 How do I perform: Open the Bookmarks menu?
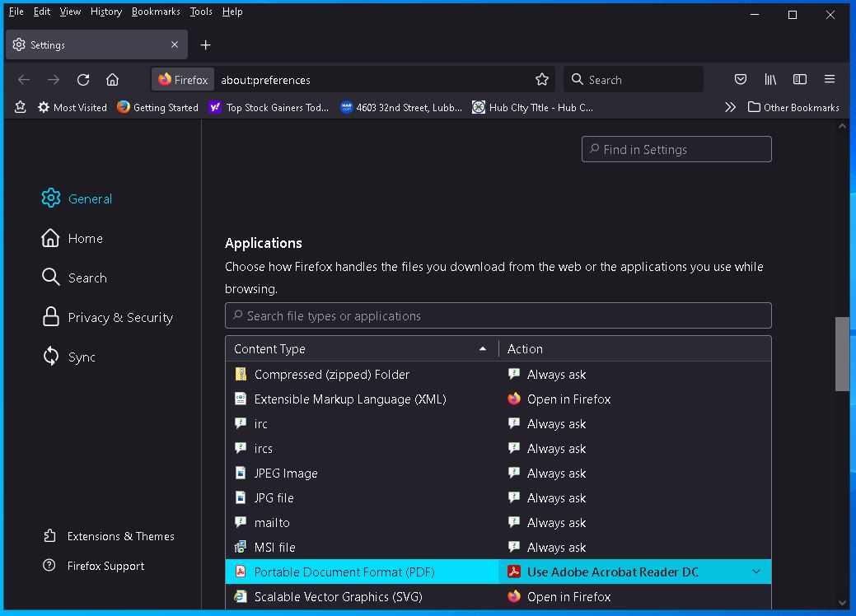[x=156, y=12]
